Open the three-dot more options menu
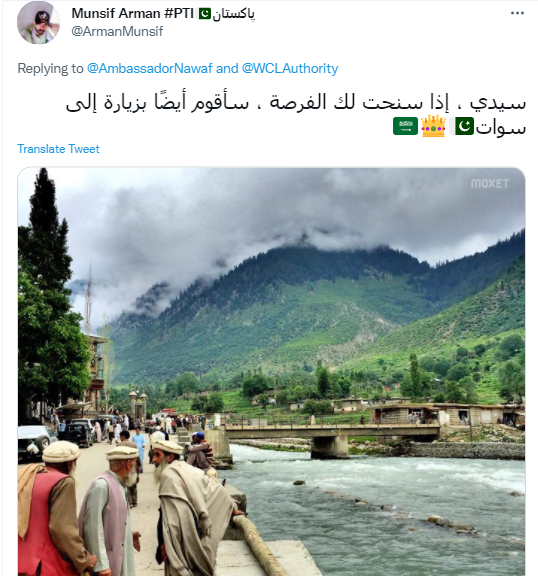The width and height of the screenshot is (538, 576). click(x=517, y=13)
